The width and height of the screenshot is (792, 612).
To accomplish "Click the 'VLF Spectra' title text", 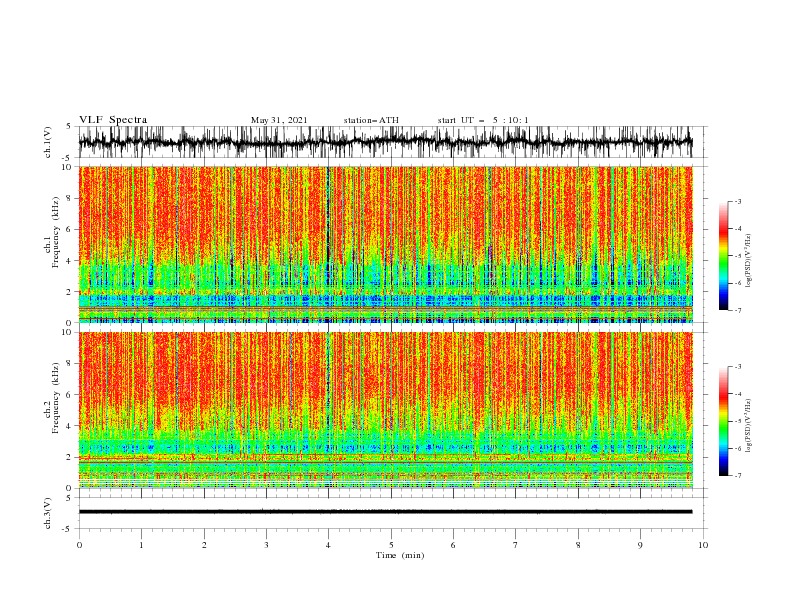I will (x=113, y=120).
